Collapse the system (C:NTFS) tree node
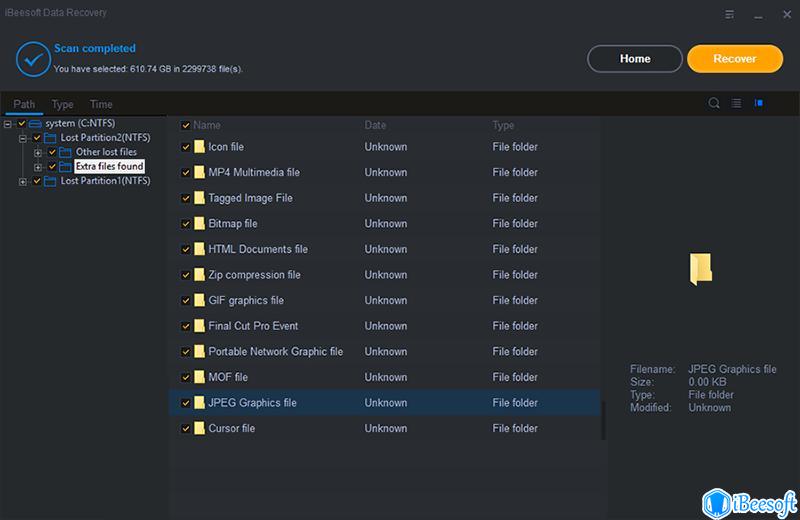Image resolution: width=800 pixels, height=520 pixels. (8, 123)
